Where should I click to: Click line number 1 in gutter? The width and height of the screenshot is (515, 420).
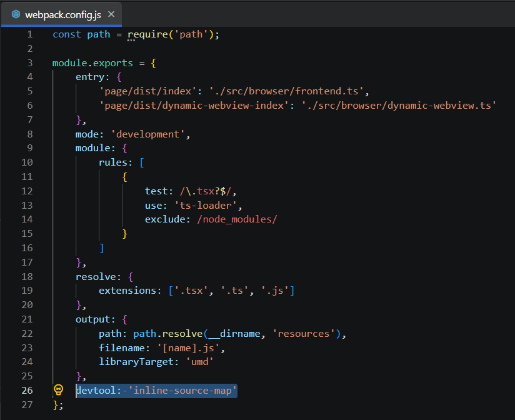pos(30,34)
